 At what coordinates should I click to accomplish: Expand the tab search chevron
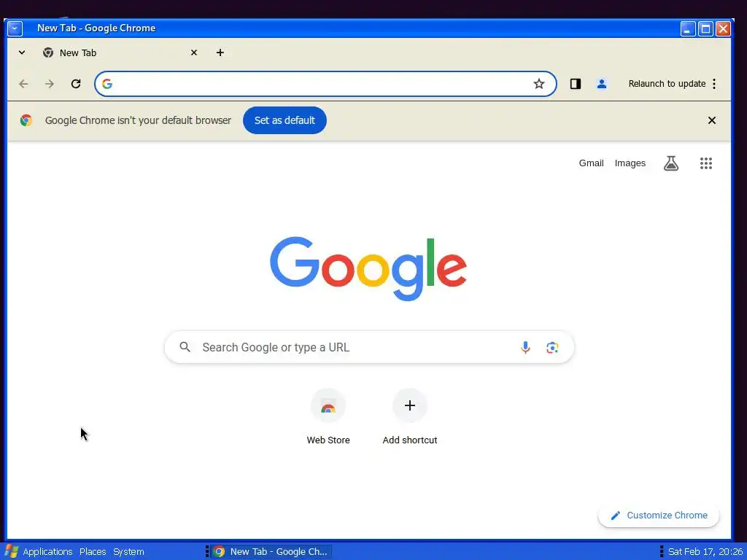(x=22, y=52)
